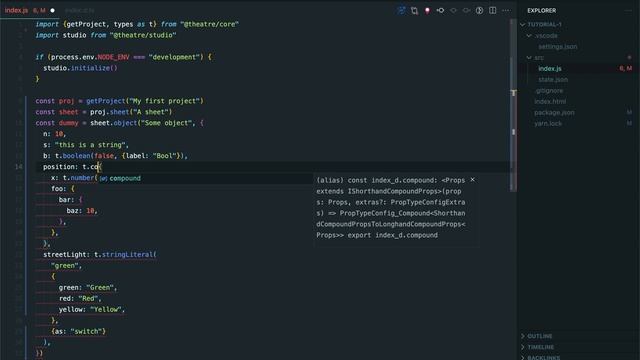Viewport: 640px width, 360px height.
Task: Click the 'bar: {' code line
Action: click(x=70, y=200)
